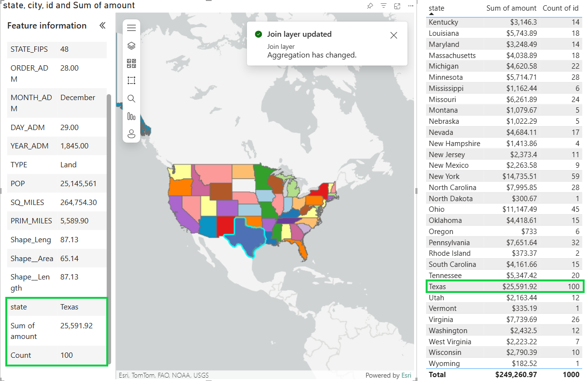The width and height of the screenshot is (588, 381).
Task: Collapse the Feature information panel
Action: click(x=102, y=25)
